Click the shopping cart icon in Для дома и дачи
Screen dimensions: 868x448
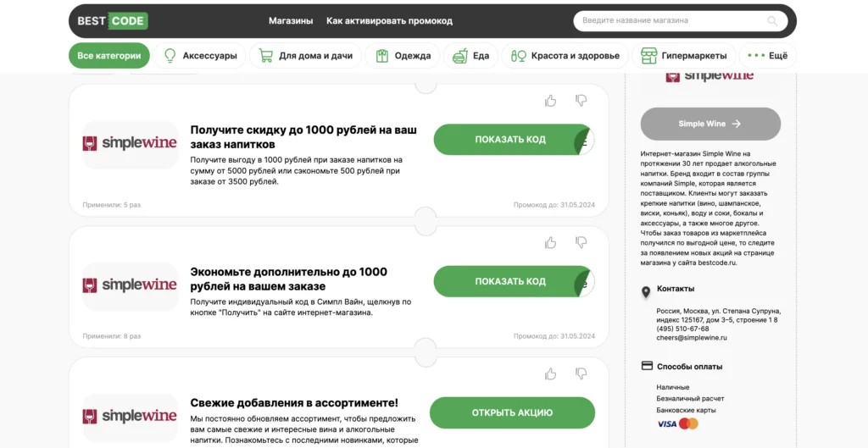[265, 55]
